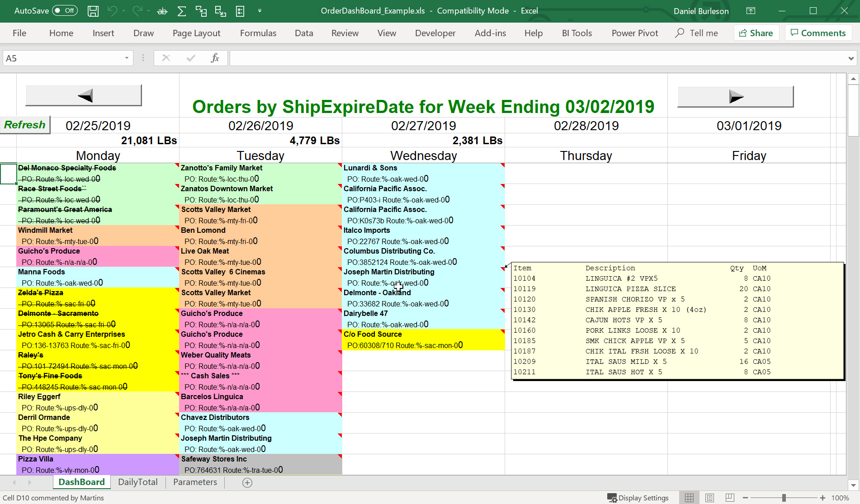
Task: Open the Formulas ribbon tab
Action: pyautogui.click(x=258, y=33)
